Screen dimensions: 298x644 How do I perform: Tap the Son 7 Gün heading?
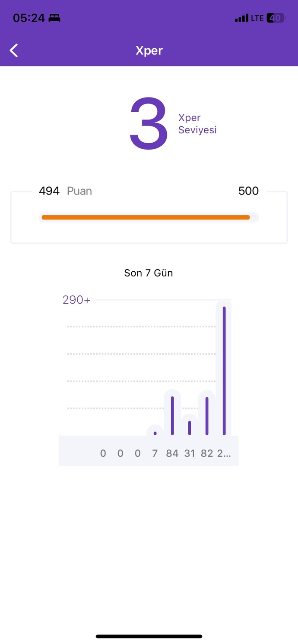click(x=149, y=273)
